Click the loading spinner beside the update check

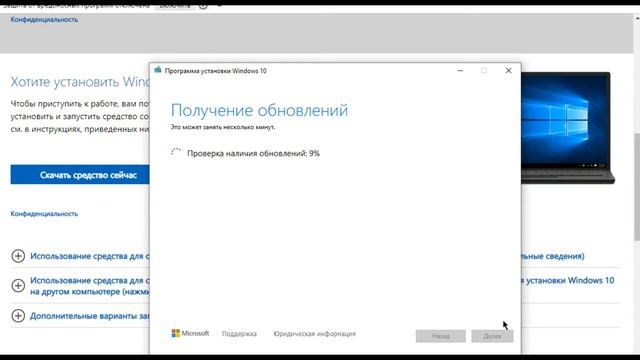(176, 153)
